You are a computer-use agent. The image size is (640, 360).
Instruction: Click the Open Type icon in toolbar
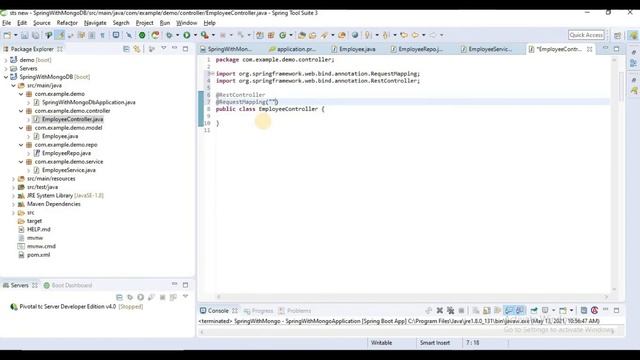click(302, 35)
